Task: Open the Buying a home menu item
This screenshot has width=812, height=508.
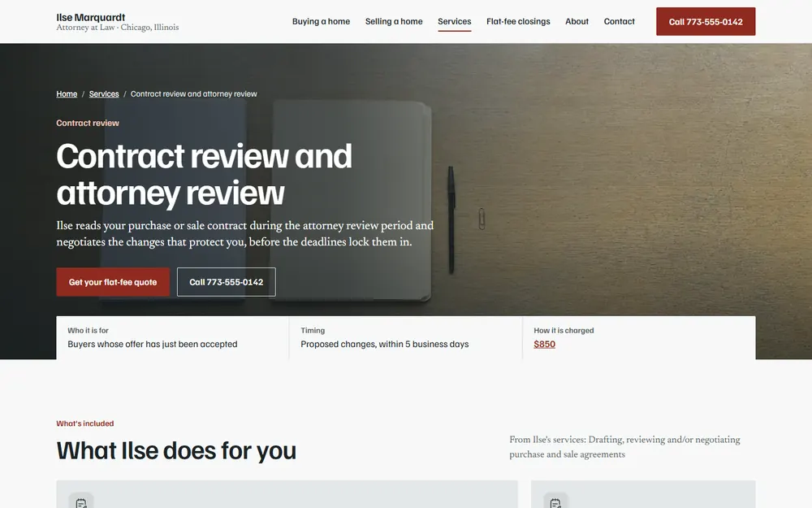Action: pyautogui.click(x=321, y=21)
